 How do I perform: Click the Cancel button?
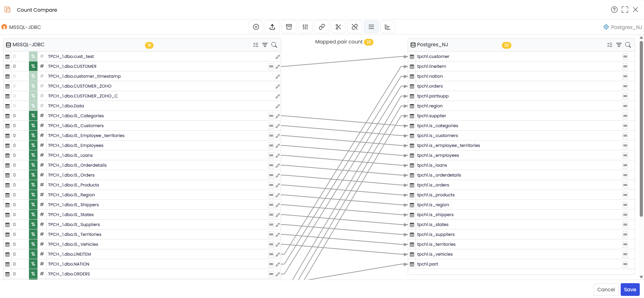click(606, 290)
